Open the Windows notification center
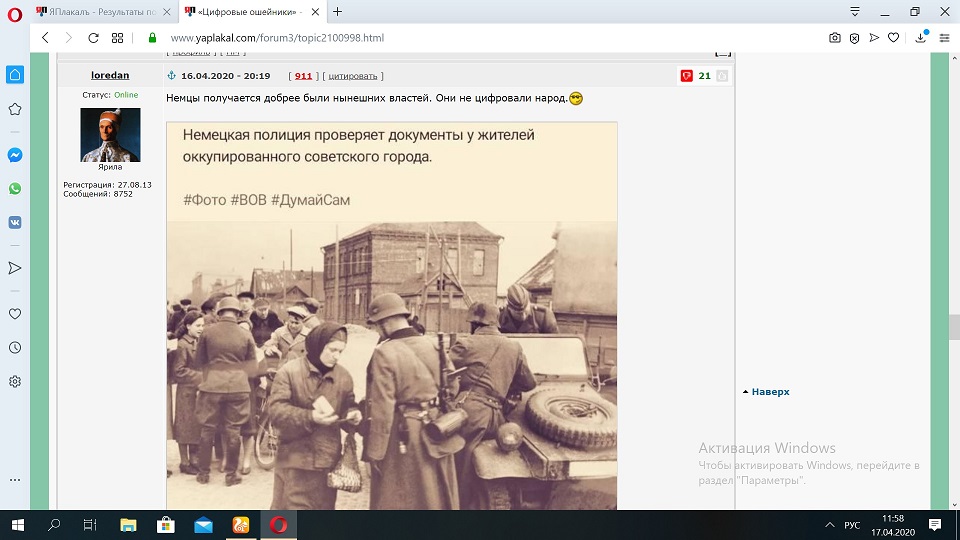Viewport: 960px width, 540px height. pos(935,525)
